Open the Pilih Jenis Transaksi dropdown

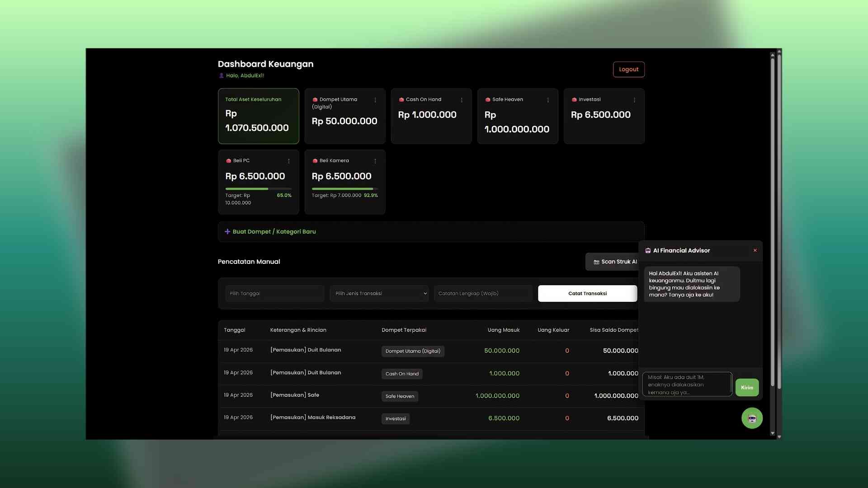[379, 293]
